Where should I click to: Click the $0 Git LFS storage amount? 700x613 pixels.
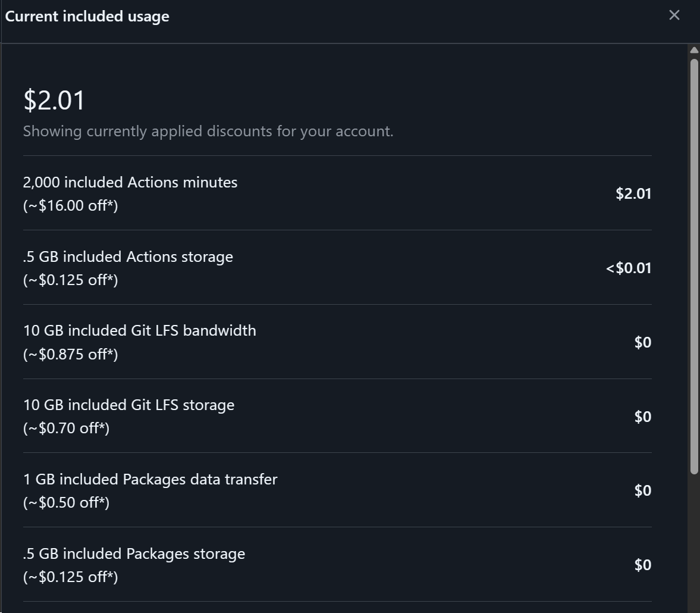[x=643, y=417]
